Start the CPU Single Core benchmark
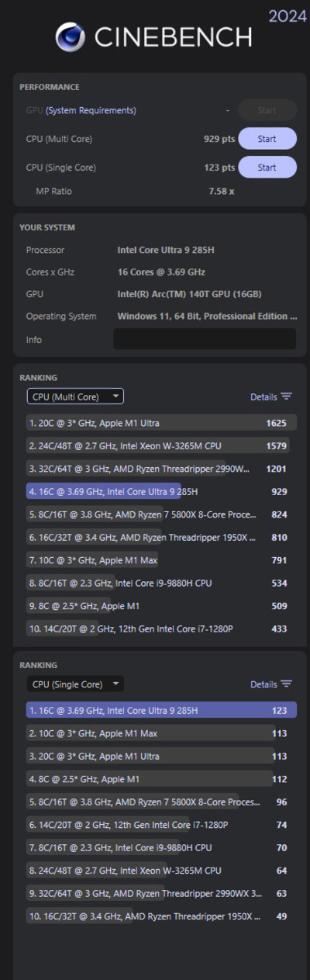The image size is (310, 980). (267, 167)
